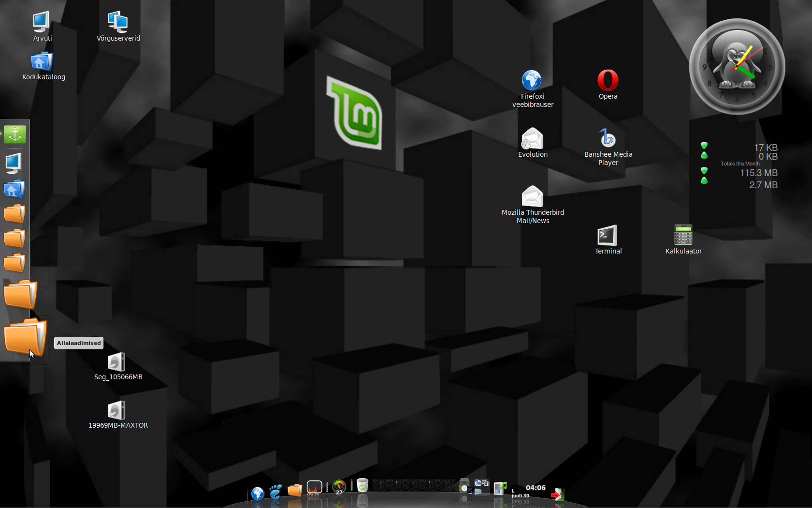Click the penguin analog clock widget
Viewport: 812px width, 508px height.
click(x=737, y=66)
